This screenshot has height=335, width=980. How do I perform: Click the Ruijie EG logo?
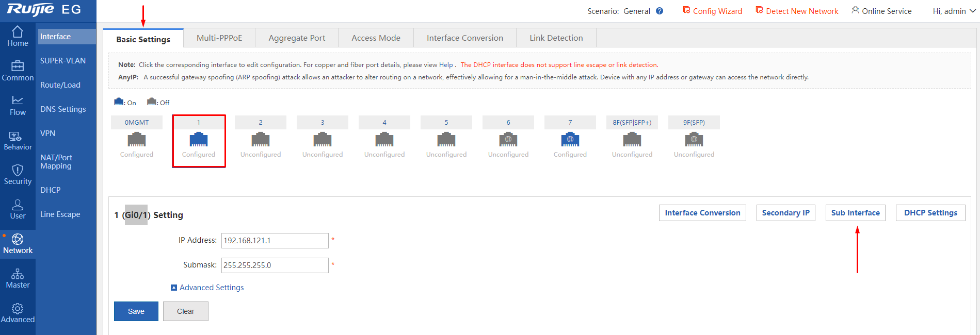[x=44, y=9]
